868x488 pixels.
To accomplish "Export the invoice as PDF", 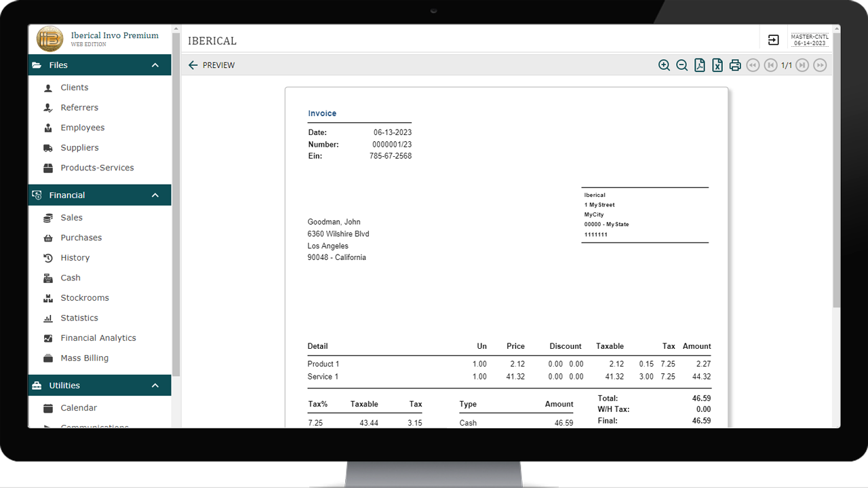I will point(699,65).
